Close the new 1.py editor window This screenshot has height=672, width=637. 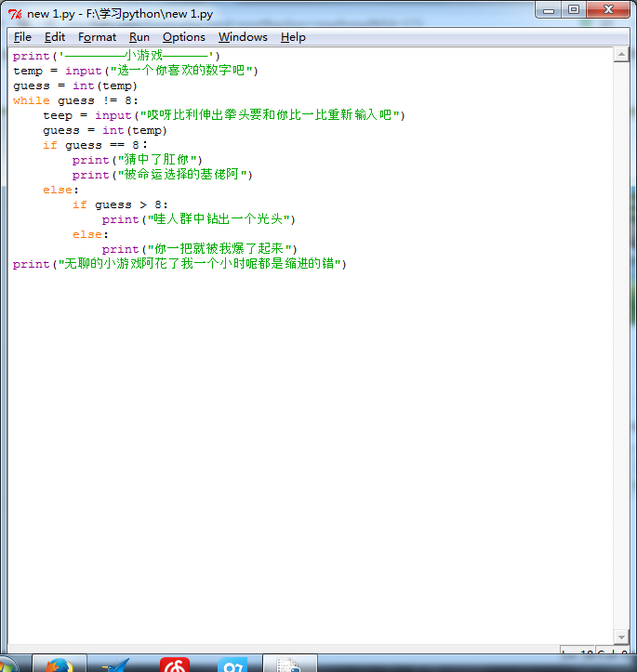[x=606, y=9]
